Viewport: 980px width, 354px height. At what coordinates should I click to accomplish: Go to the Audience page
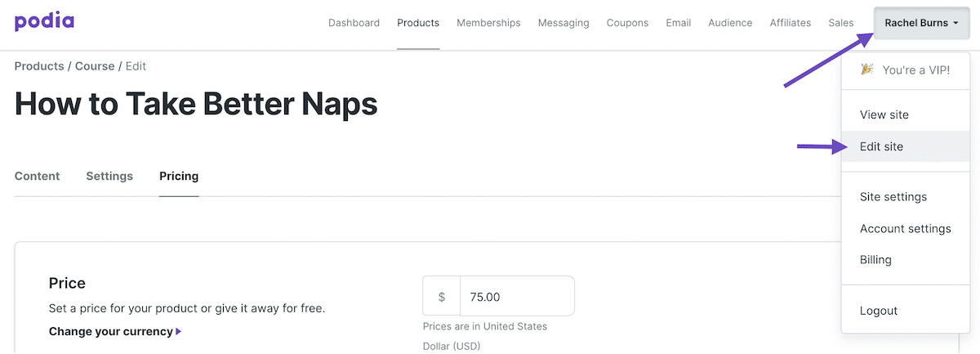(730, 23)
